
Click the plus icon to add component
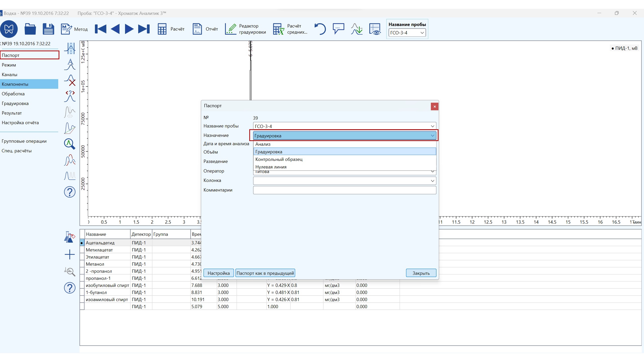69,254
